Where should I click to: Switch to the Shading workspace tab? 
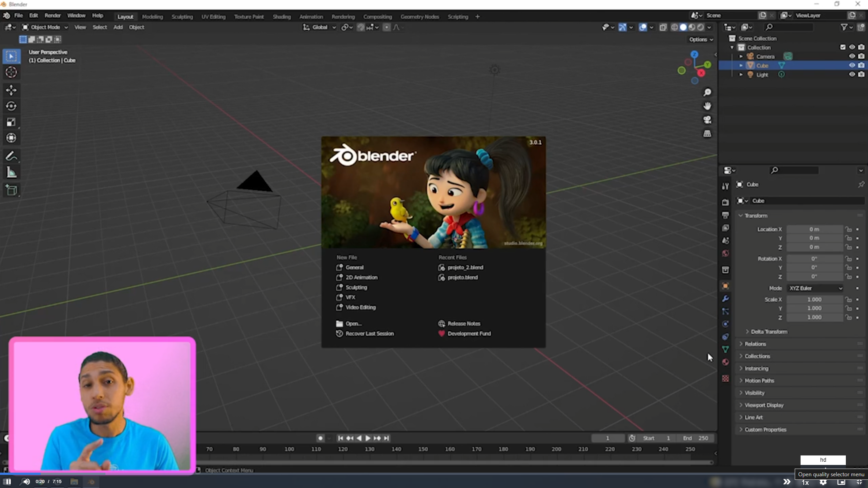[281, 17]
